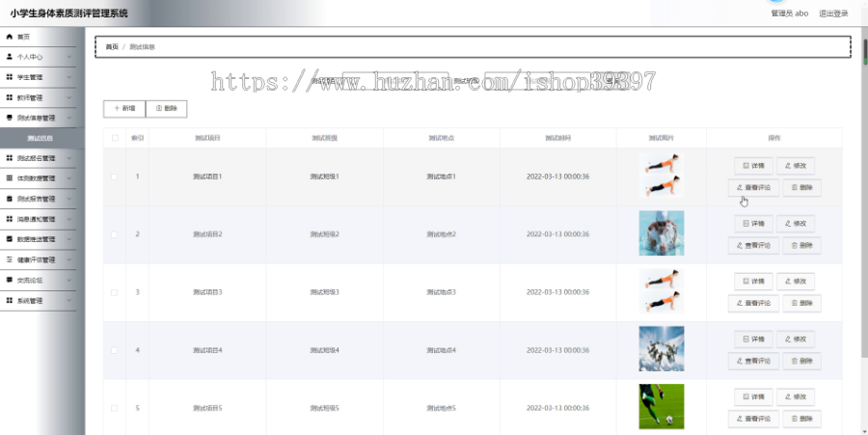Click the home icon beside 首页 in sidebar
The width and height of the screenshot is (868, 435).
click(x=9, y=37)
